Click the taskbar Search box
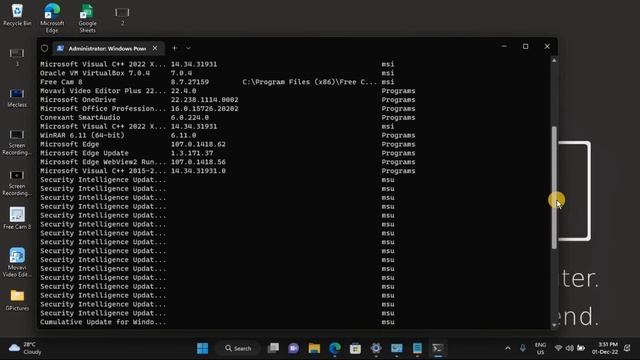 [x=238, y=348]
